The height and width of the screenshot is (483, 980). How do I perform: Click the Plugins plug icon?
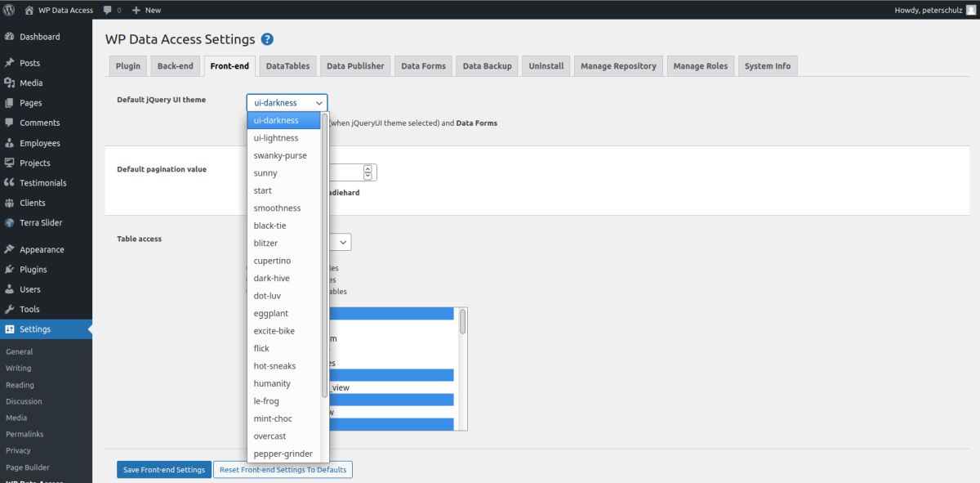(x=10, y=269)
